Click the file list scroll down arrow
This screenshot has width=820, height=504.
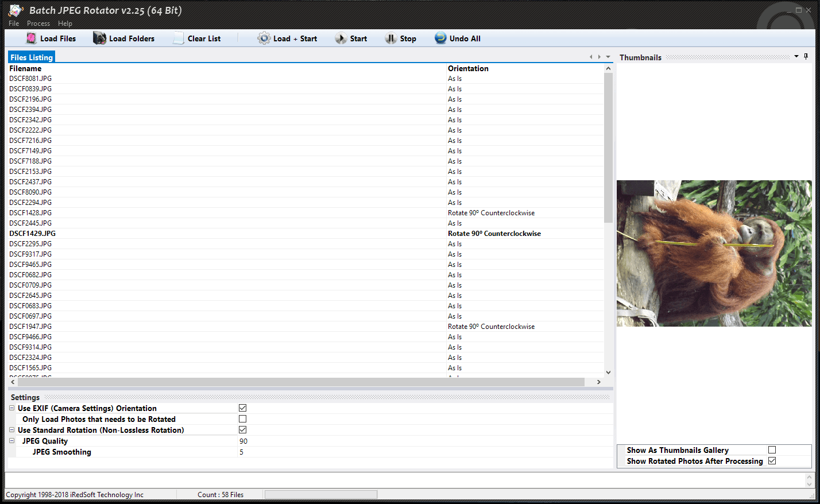608,373
